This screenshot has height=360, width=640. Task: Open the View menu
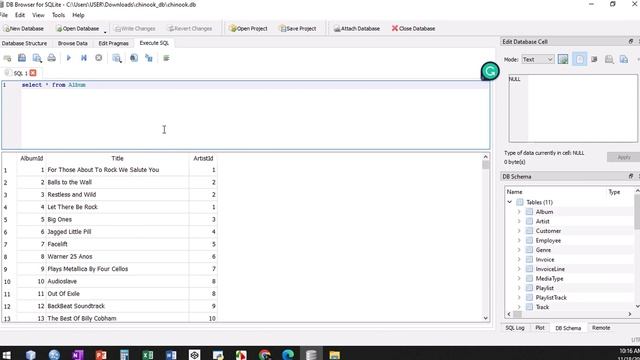point(38,15)
